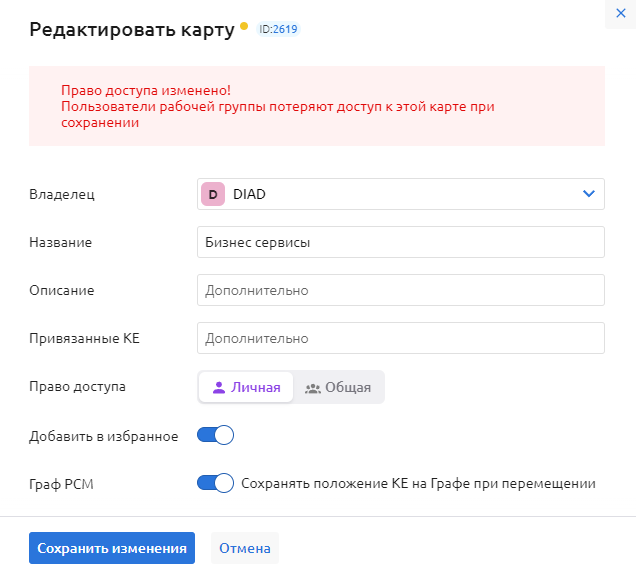Screen dimensions: 636x577
Task: Click the person icon in Личная option
Action: (220, 388)
